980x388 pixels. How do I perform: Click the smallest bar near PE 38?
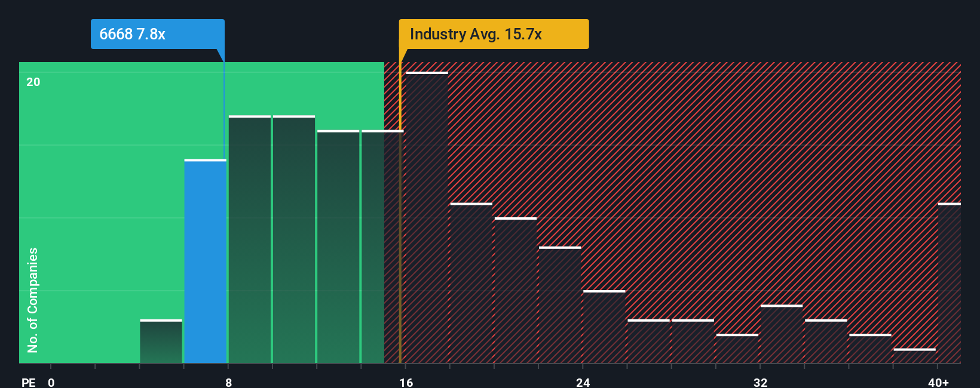click(914, 356)
